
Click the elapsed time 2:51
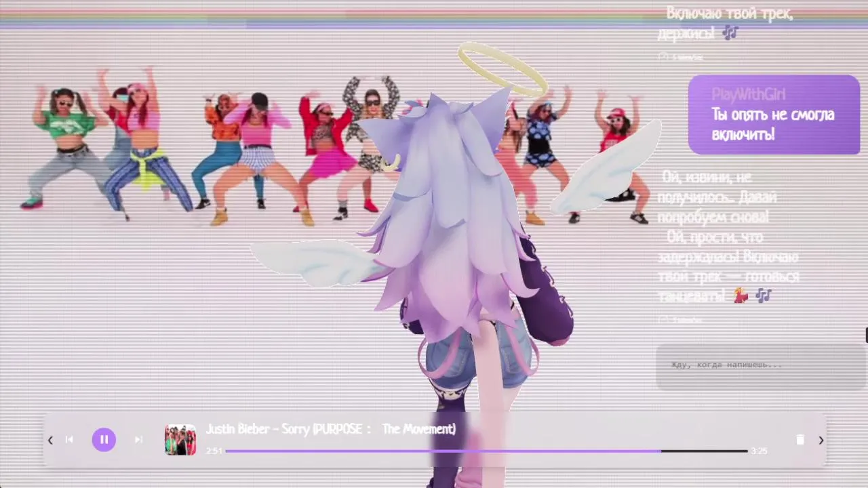[x=214, y=451]
